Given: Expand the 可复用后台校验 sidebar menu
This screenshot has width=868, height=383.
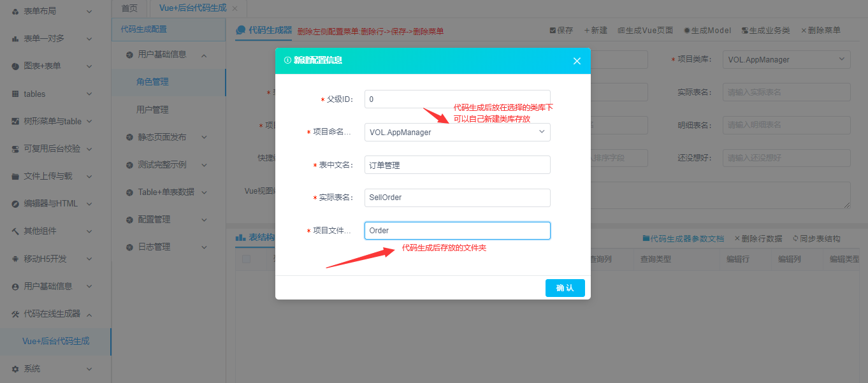Looking at the screenshot, I should (89, 148).
